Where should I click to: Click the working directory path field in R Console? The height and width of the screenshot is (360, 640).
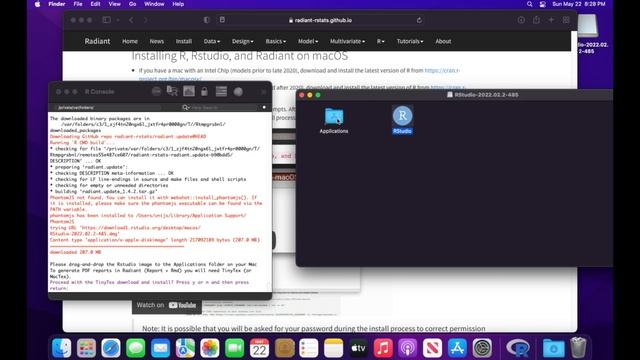click(x=108, y=107)
